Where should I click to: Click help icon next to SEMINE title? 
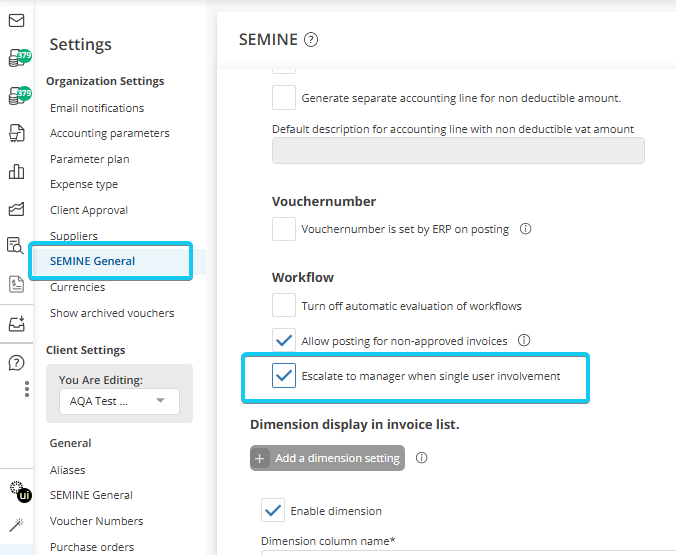tap(311, 40)
